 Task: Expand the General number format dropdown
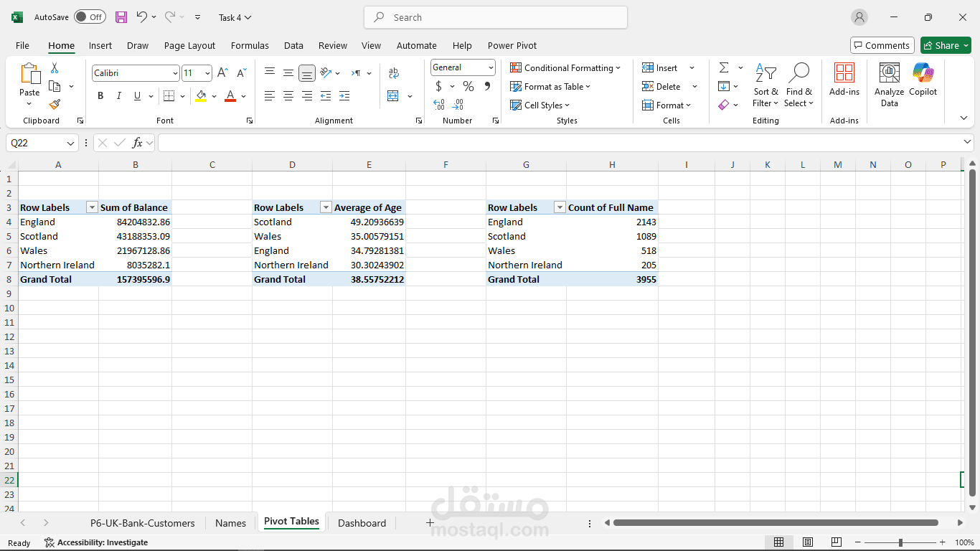click(x=491, y=67)
